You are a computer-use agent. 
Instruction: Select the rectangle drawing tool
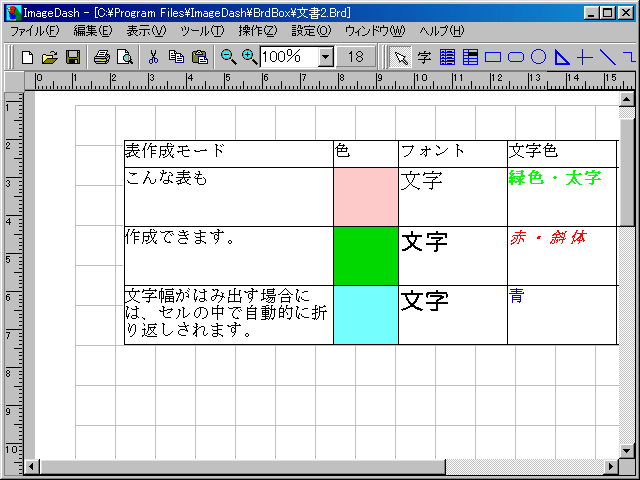click(x=493, y=58)
